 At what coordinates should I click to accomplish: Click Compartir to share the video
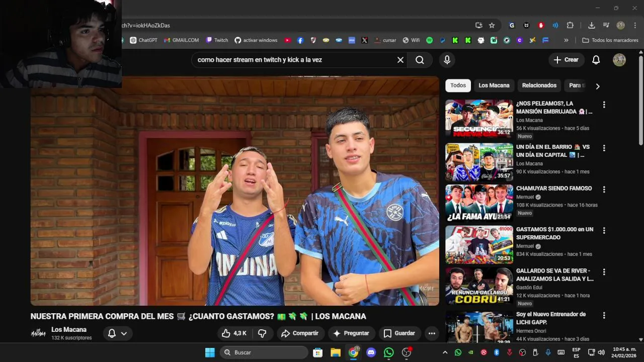tap(300, 333)
